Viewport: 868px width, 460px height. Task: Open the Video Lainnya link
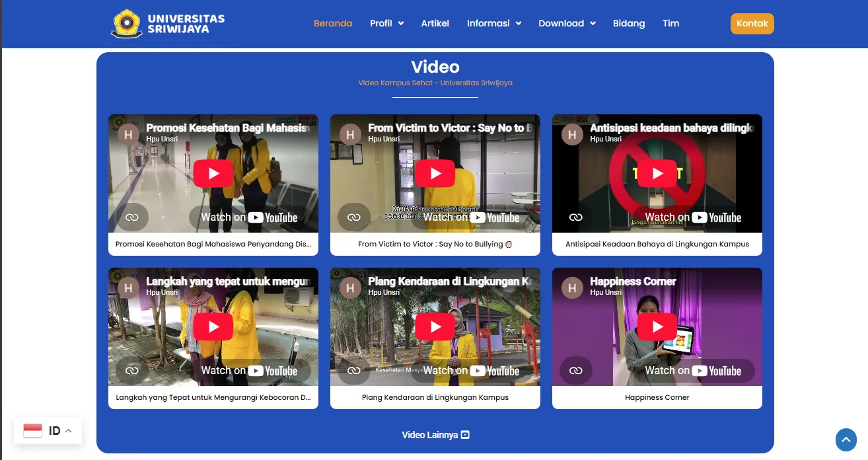(435, 435)
